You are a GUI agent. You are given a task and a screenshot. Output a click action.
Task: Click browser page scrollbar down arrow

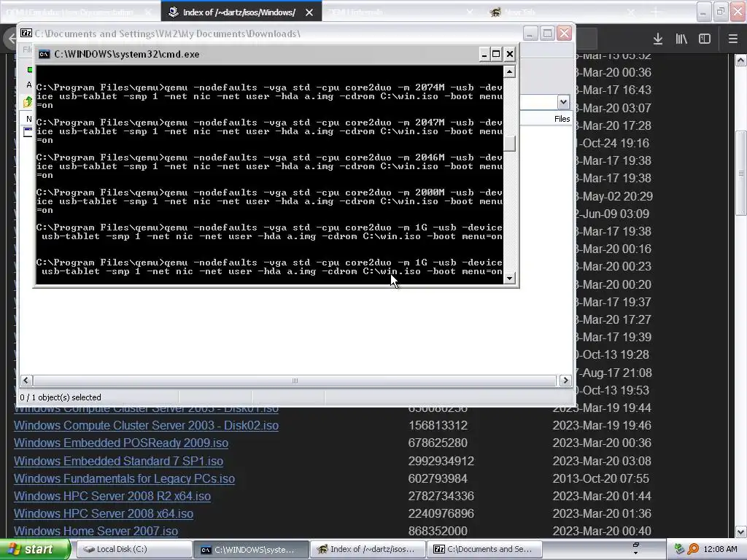741,532
